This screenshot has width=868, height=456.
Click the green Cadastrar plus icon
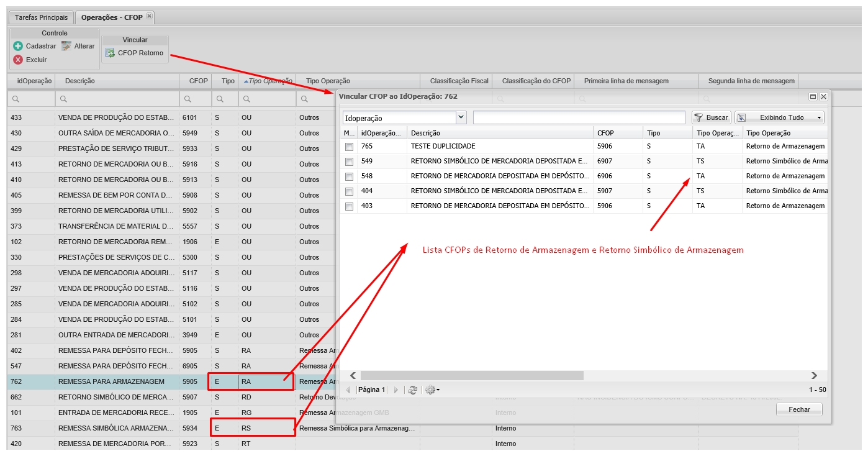tap(18, 46)
